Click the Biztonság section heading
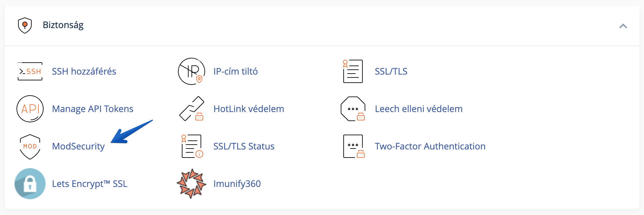Screen dimensions: 644x215 (x=63, y=25)
